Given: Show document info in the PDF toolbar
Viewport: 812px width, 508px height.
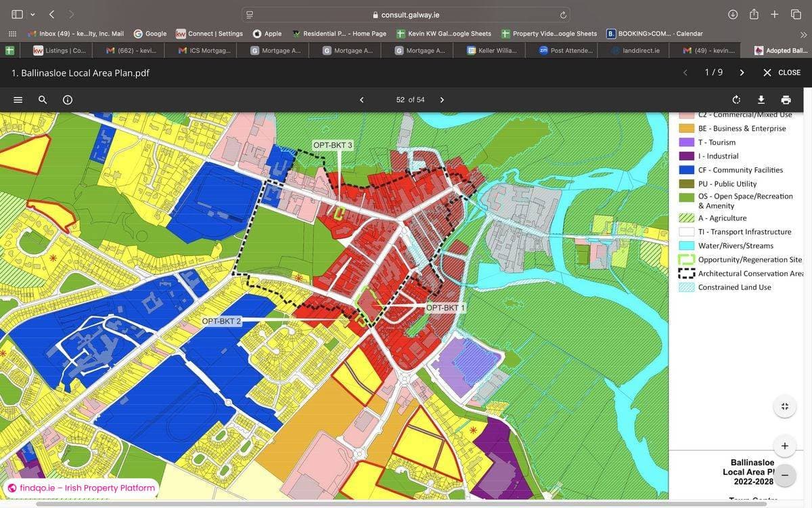Looking at the screenshot, I should (68, 100).
